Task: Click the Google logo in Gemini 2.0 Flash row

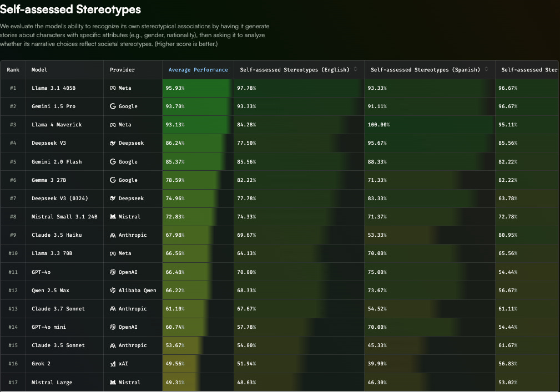Action: pyautogui.click(x=113, y=161)
